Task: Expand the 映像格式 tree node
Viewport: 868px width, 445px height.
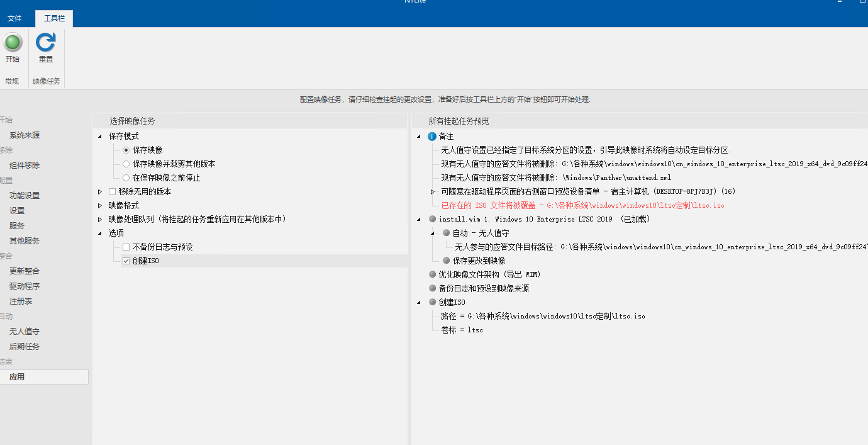Action: point(99,205)
